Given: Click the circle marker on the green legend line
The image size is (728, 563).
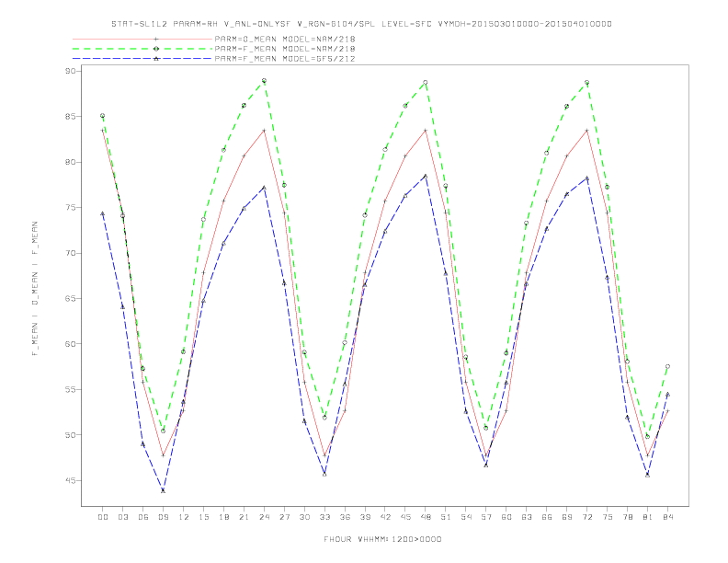Looking at the screenshot, I should pyautogui.click(x=156, y=49).
